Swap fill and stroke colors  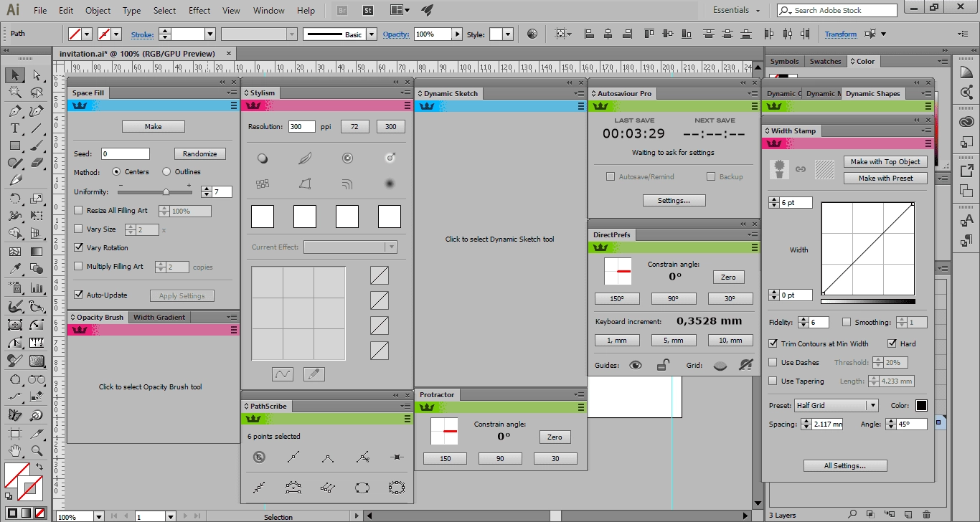pos(39,467)
